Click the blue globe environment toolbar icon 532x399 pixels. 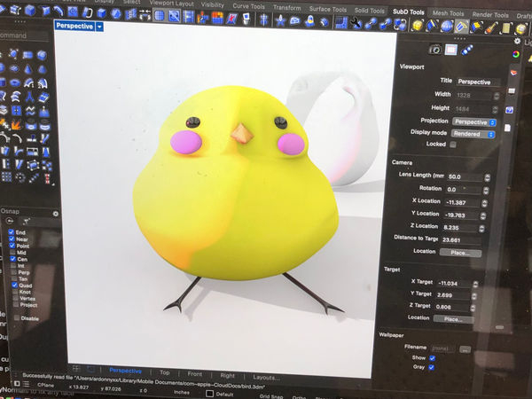coord(447,27)
